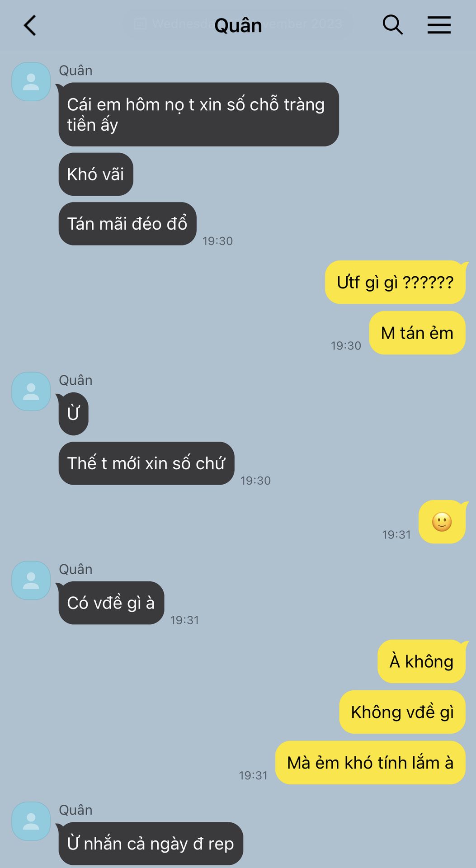Tap Quân's avatar beside 'Có vđề gì à'
Screen dimensions: 476x868
coord(31,580)
